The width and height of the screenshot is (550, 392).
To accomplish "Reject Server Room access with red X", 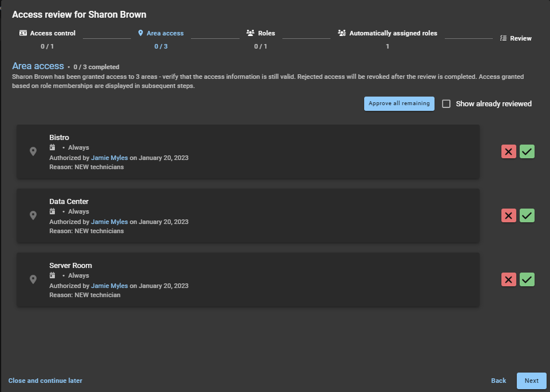I will tap(508, 279).
